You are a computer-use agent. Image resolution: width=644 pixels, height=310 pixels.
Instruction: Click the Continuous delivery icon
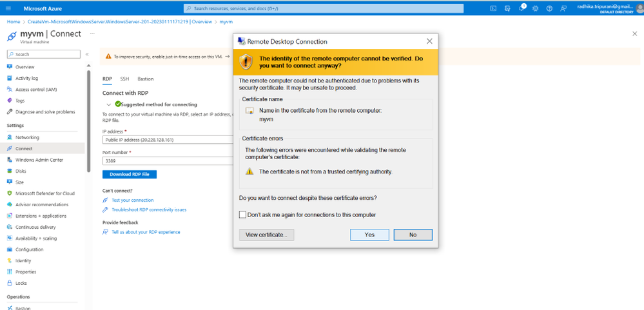click(10, 227)
